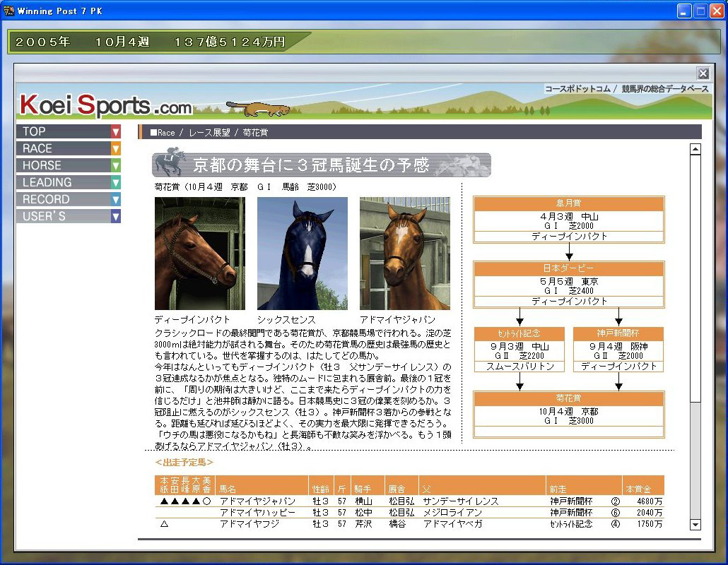Click the date display 2005年 10月4週

pyautogui.click(x=83, y=42)
